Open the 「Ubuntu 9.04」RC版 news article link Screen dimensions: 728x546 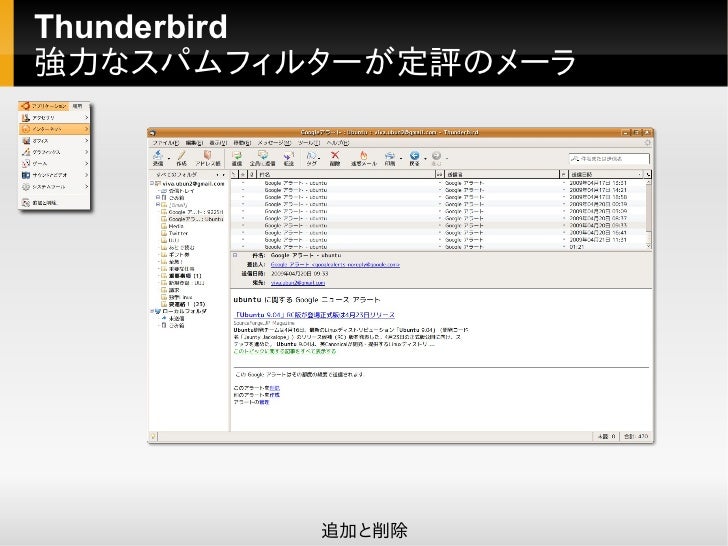pos(314,315)
